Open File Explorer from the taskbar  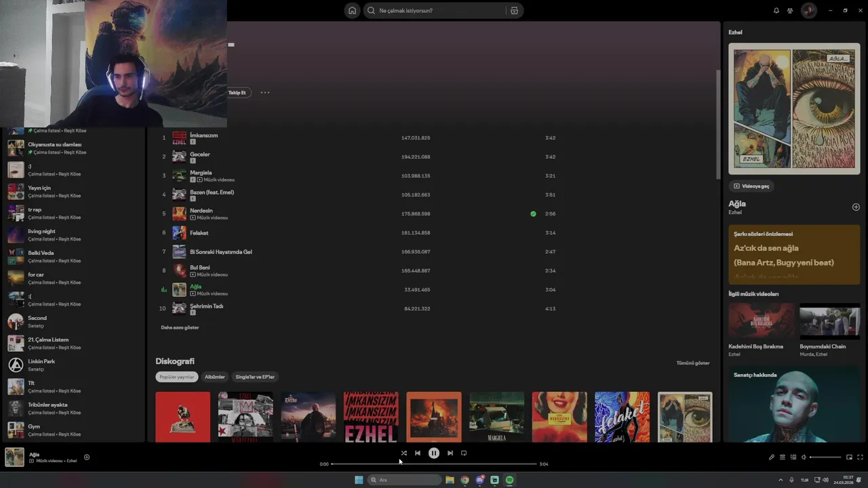tap(450, 480)
